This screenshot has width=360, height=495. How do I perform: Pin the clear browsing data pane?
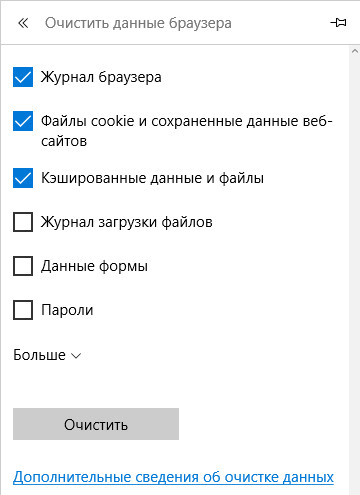point(338,23)
